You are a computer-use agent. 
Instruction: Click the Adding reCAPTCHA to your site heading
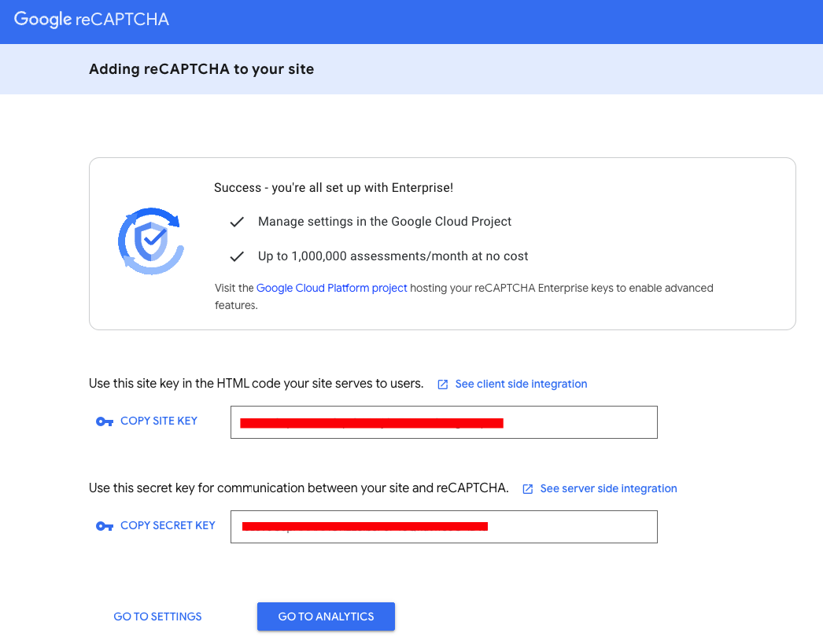click(201, 69)
